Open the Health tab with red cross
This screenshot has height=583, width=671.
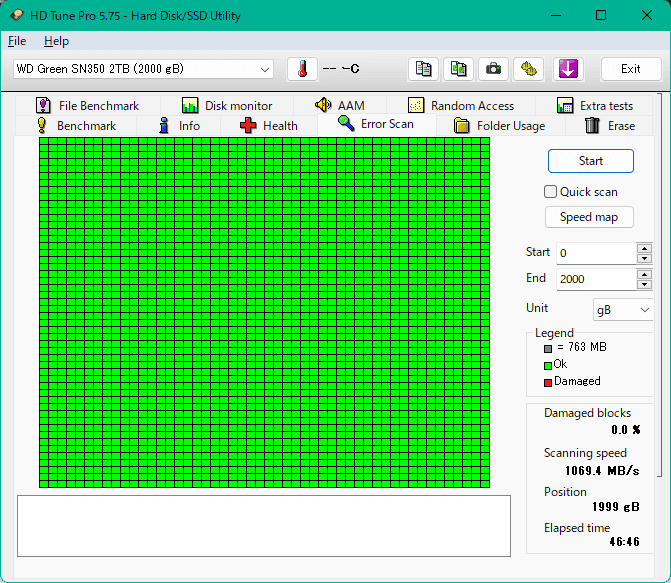[x=268, y=126]
